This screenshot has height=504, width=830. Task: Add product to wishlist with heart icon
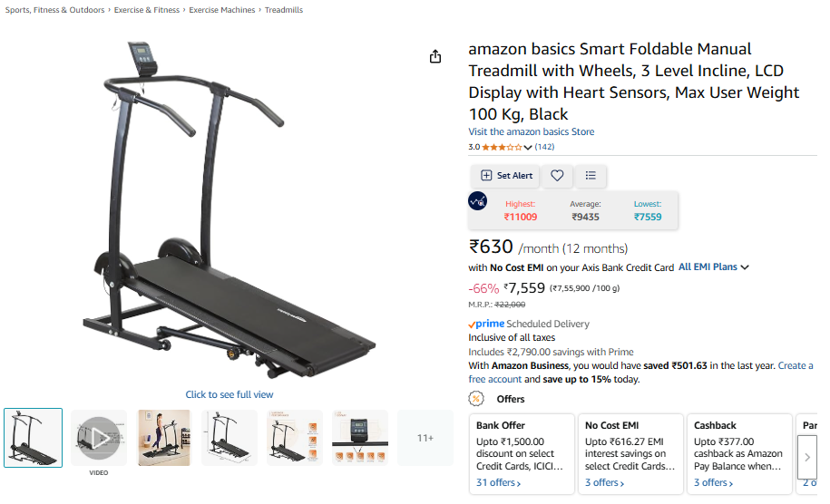pos(558,176)
